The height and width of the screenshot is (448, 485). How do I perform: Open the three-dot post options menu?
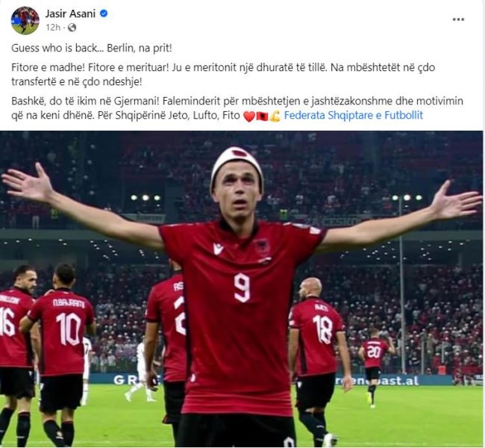point(458,19)
